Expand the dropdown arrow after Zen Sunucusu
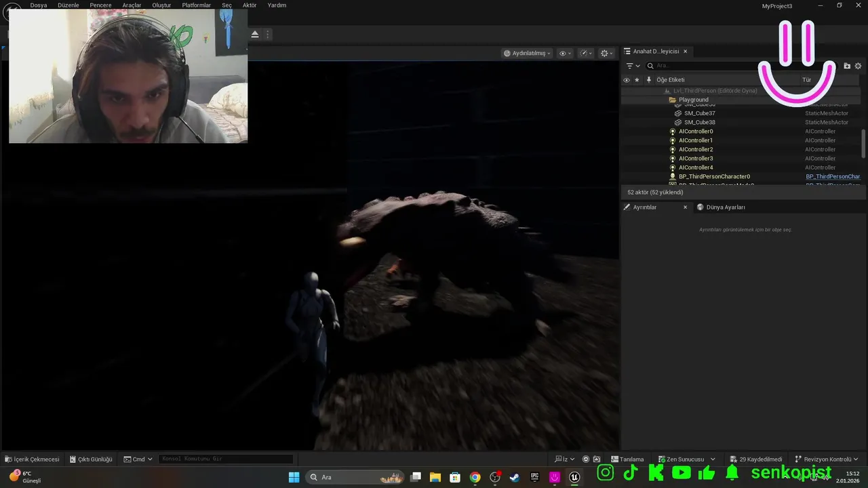 (x=713, y=460)
